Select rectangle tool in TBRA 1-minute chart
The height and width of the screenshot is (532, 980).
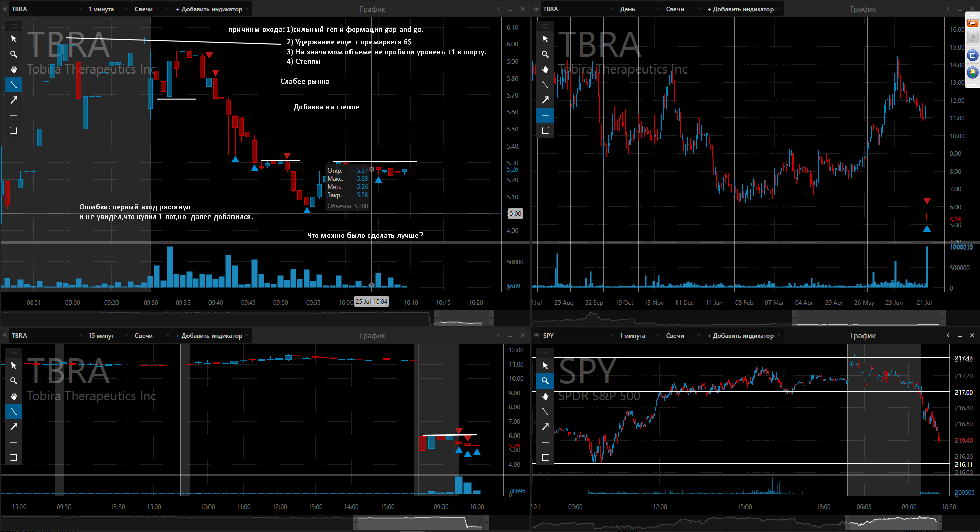point(14,131)
